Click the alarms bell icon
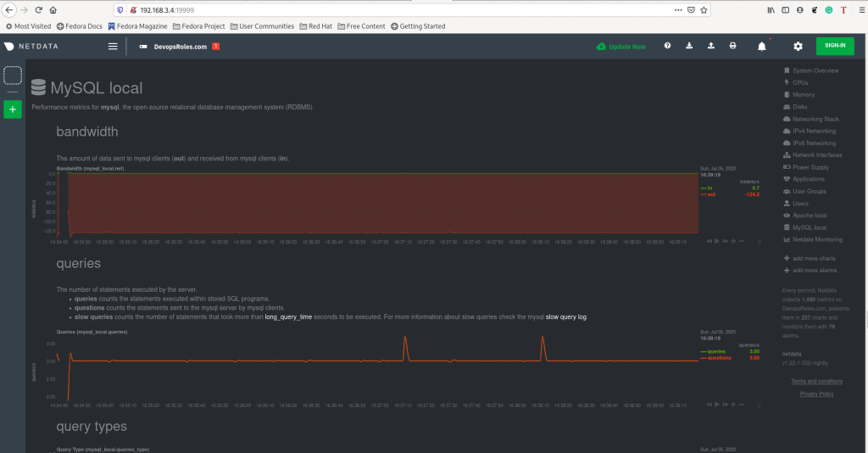This screenshot has width=868, height=453. (x=761, y=47)
